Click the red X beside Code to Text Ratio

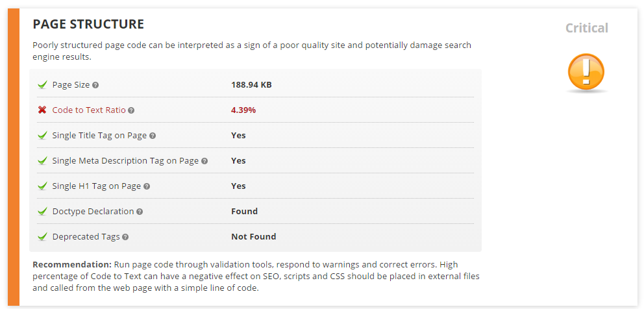tap(42, 110)
